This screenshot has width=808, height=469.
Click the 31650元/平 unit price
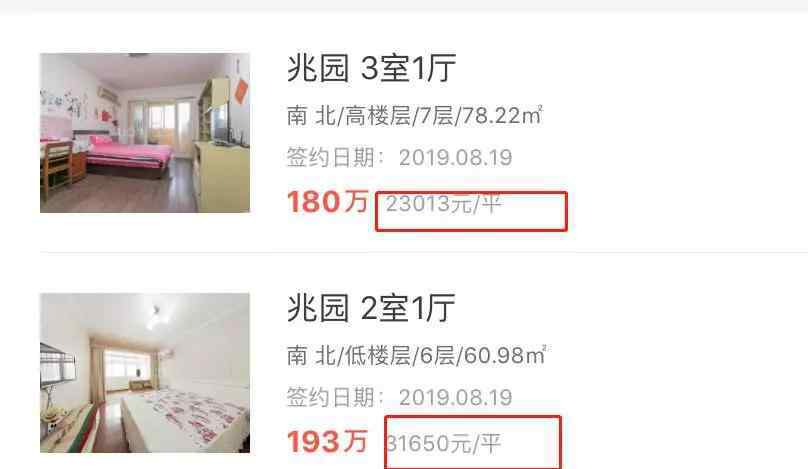(x=443, y=443)
